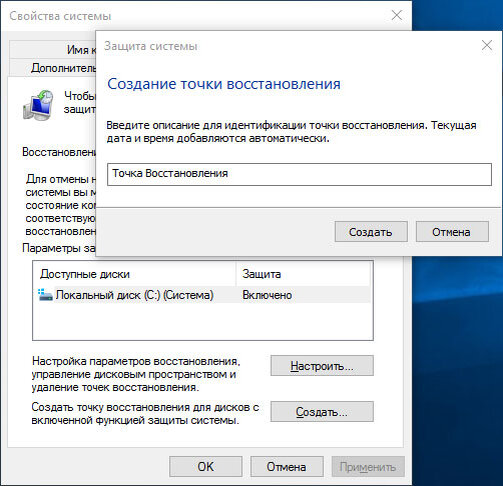Click the restore point description input field
The height and width of the screenshot is (486, 503).
tap(299, 174)
